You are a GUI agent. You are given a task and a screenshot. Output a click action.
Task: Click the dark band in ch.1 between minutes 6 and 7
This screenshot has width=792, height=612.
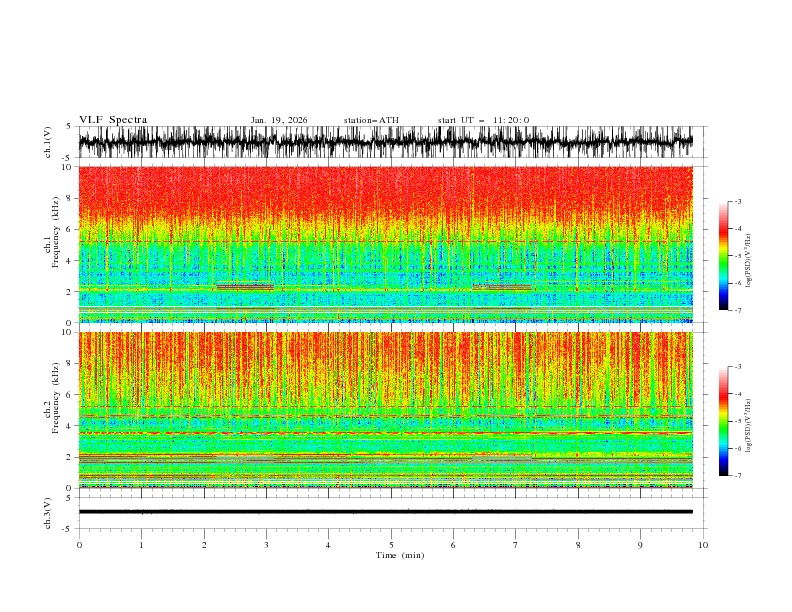coord(502,287)
